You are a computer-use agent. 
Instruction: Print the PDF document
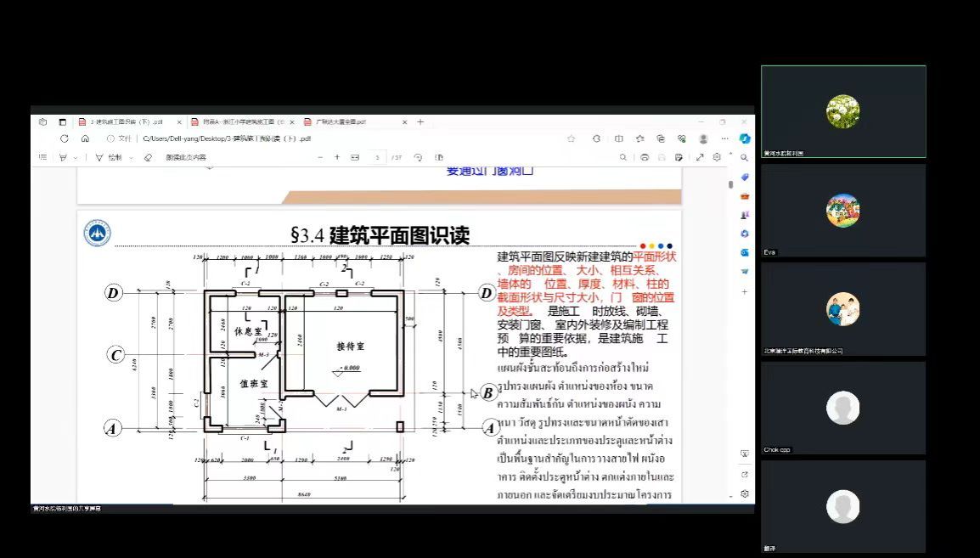645,157
